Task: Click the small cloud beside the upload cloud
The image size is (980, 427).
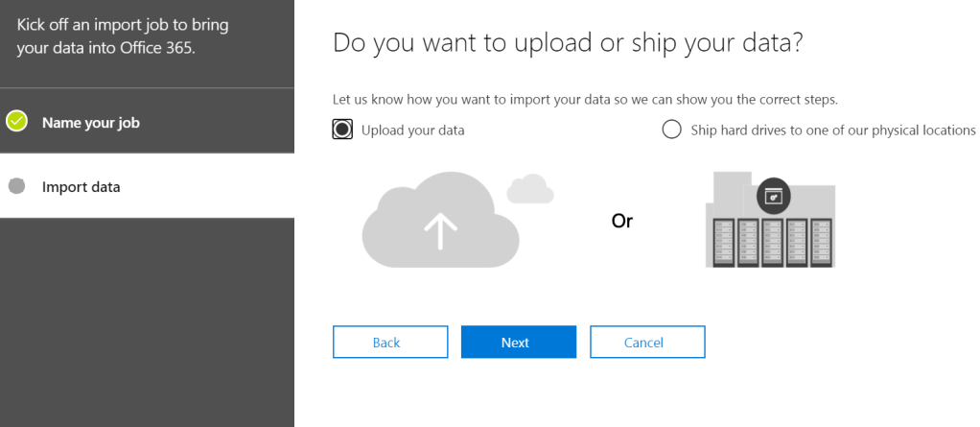Action: point(529,189)
